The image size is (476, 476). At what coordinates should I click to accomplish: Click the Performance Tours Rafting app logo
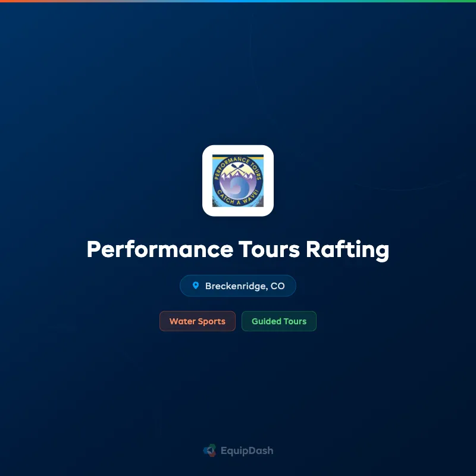pyautogui.click(x=238, y=179)
